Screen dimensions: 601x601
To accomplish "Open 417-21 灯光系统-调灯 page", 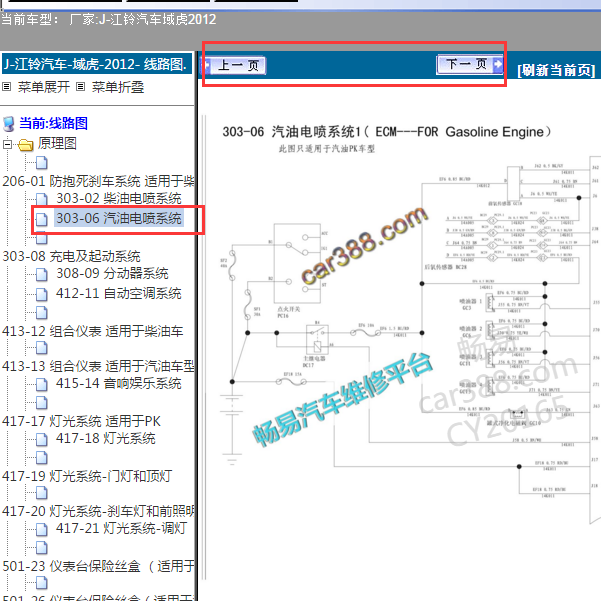I will [x=121, y=528].
